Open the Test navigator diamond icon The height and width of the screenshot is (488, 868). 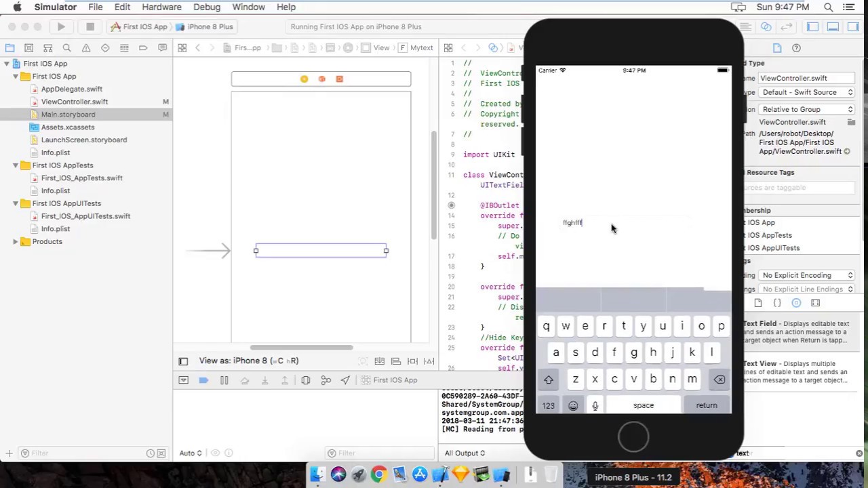tap(105, 48)
